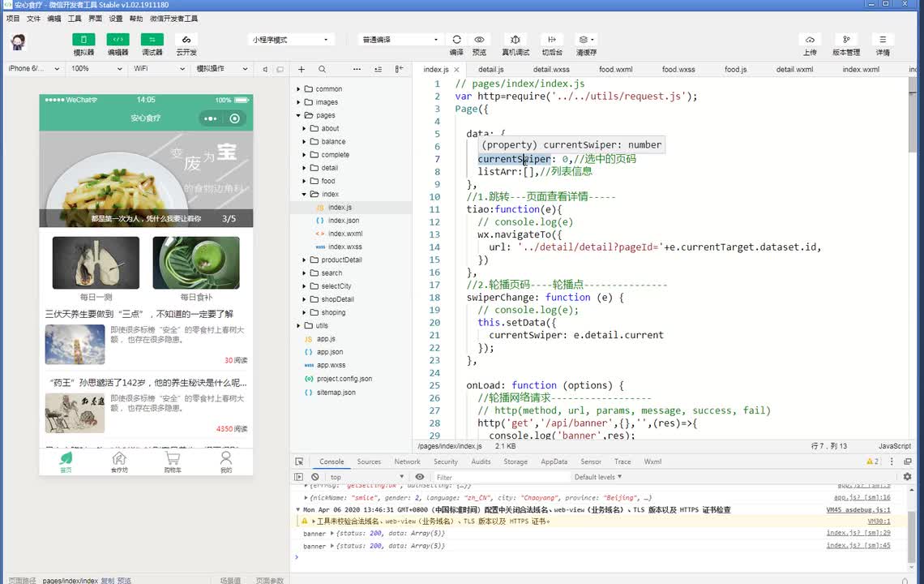Open the 购物车 cart tab in simulator
Screen dimensions: 924x584
[172, 462]
